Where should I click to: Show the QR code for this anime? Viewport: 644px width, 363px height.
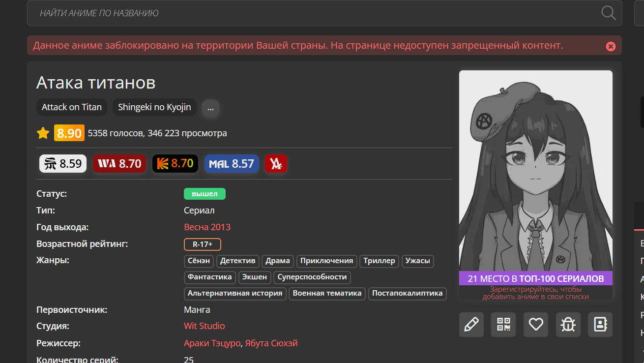coord(503,325)
